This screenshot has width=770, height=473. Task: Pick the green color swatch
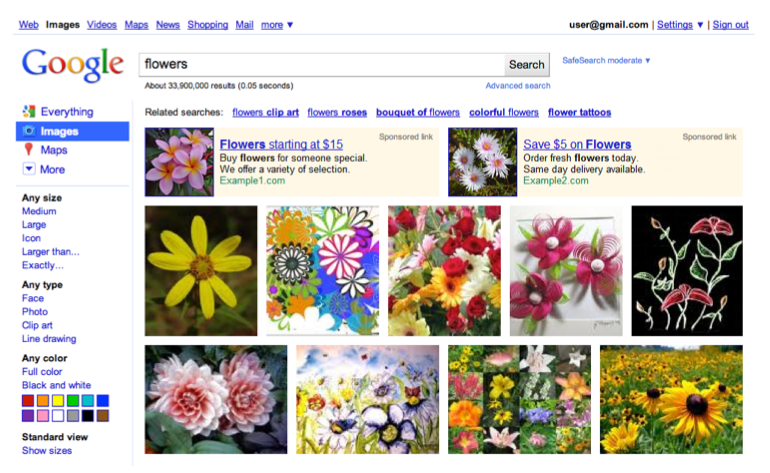coord(73,401)
